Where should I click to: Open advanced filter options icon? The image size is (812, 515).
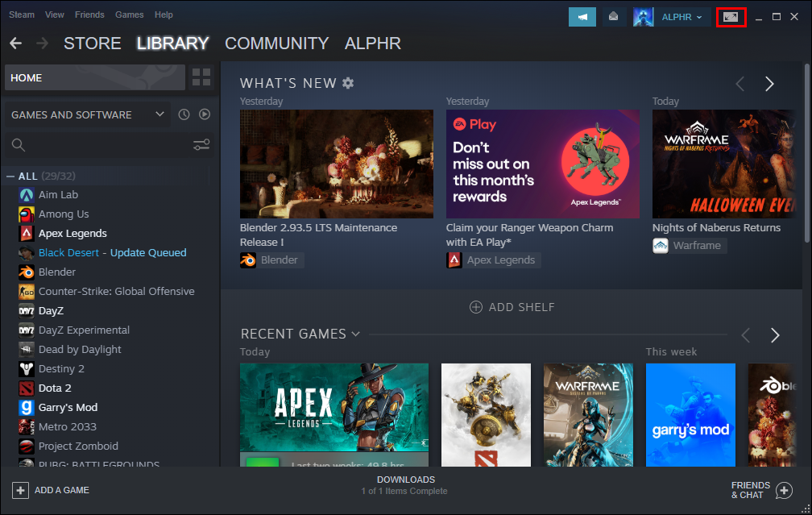201,145
